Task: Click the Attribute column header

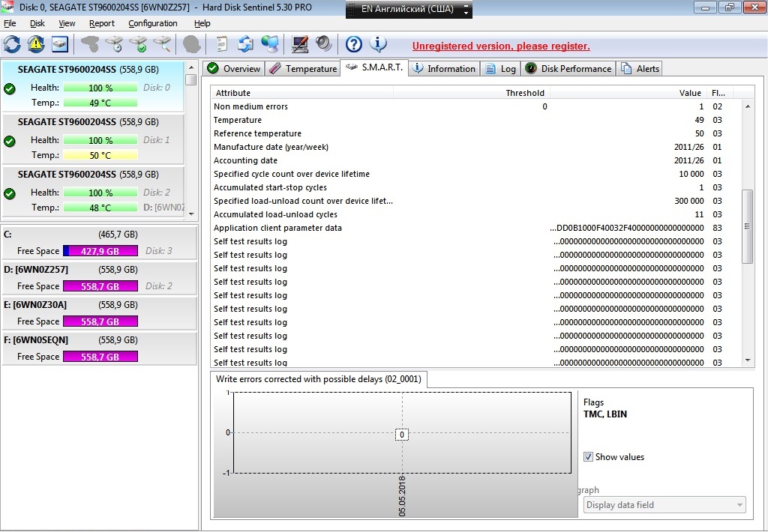Action: coord(302,92)
